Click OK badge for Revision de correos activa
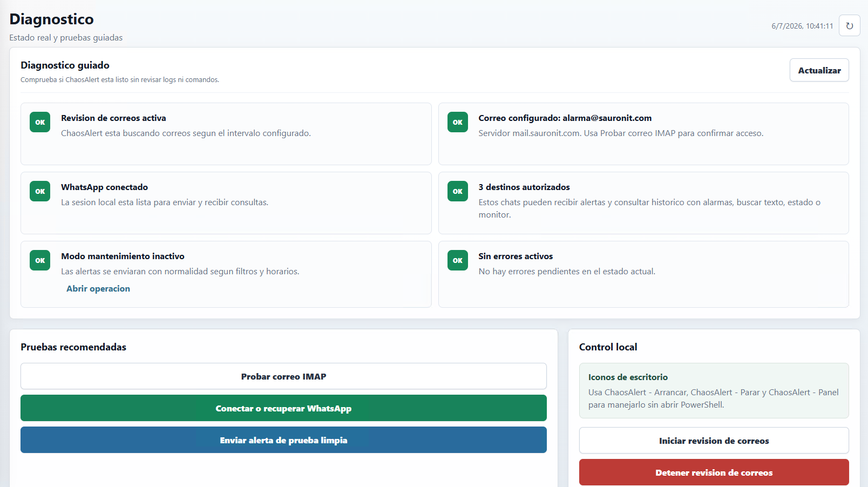Viewport: 868px width, 487px height. pyautogui.click(x=40, y=122)
